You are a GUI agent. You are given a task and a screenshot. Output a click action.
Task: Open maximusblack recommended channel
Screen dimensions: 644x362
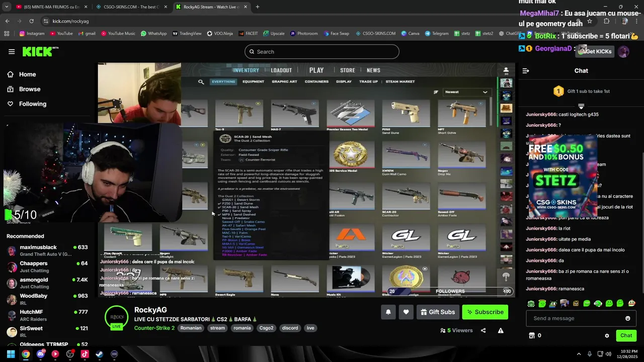point(47,250)
